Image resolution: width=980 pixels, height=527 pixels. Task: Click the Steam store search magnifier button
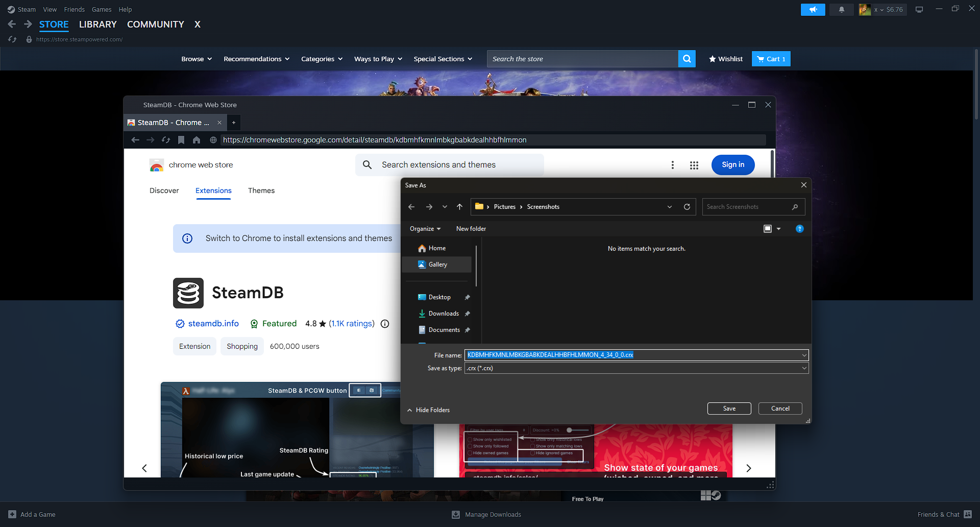click(x=687, y=59)
